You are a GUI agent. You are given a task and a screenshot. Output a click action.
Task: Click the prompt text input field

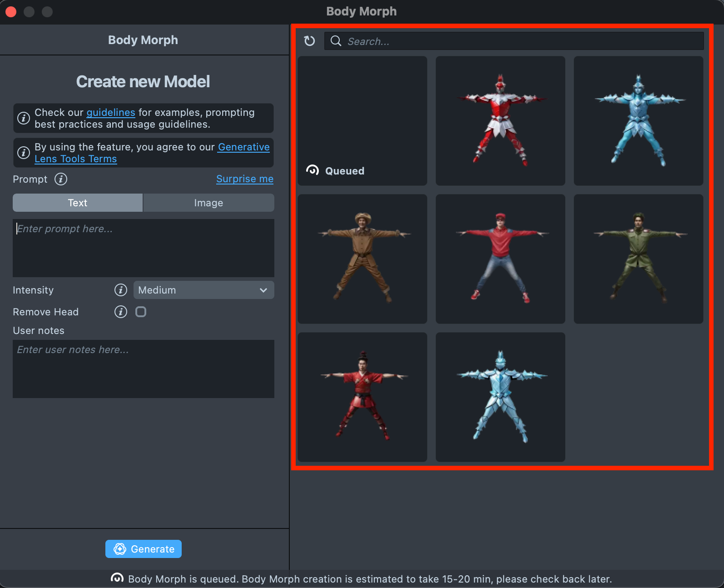[144, 248]
